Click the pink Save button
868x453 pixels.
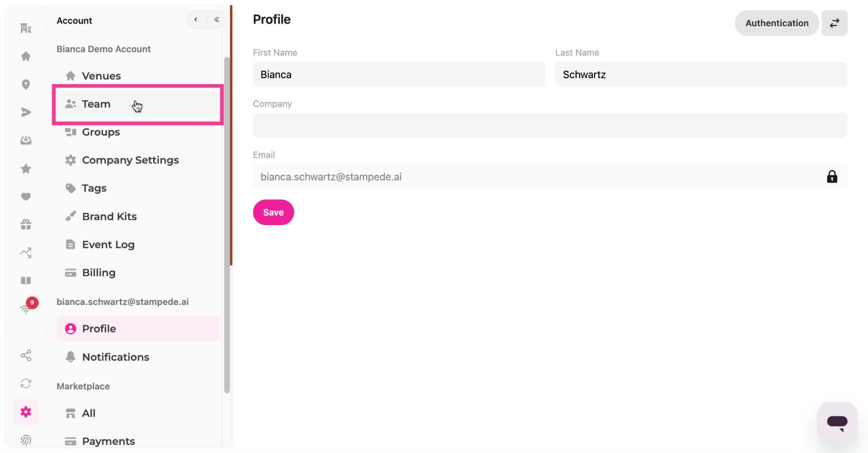click(x=274, y=212)
